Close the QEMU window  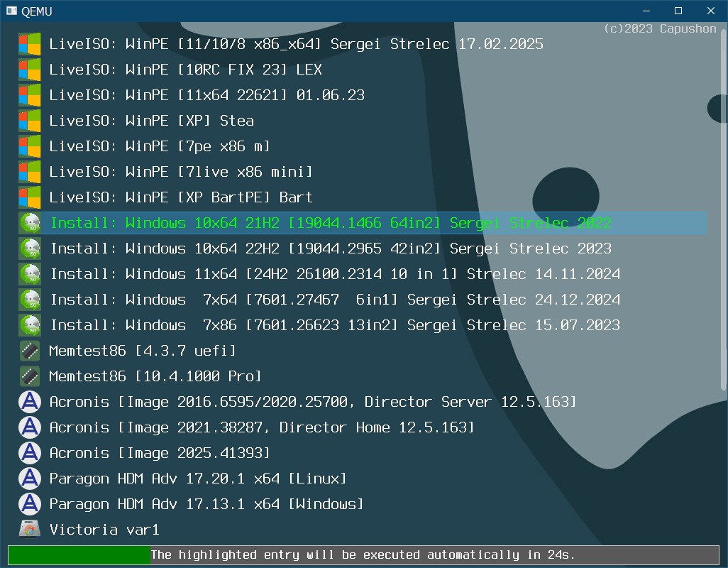[711, 11]
